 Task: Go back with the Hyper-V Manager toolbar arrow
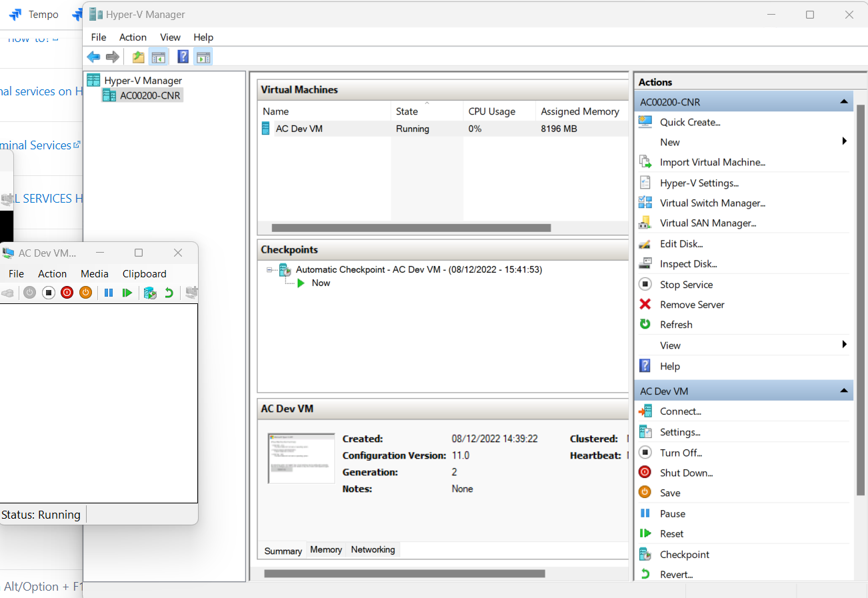click(x=94, y=57)
